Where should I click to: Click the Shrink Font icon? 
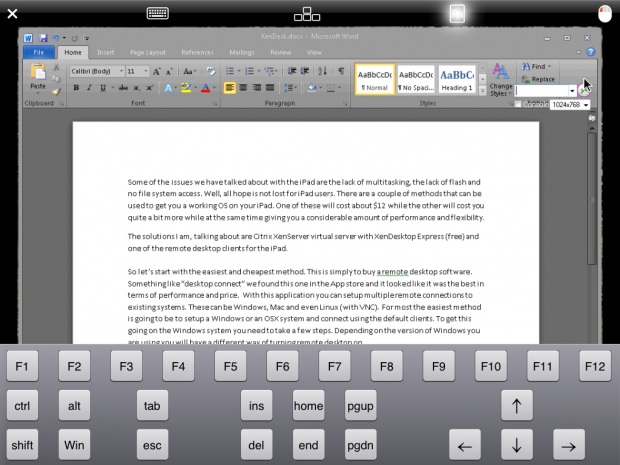169,72
